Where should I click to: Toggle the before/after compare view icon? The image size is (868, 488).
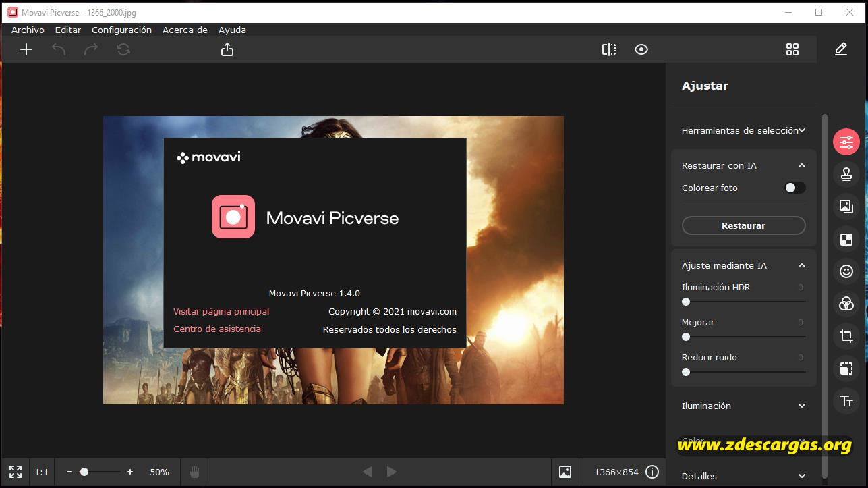coord(609,49)
